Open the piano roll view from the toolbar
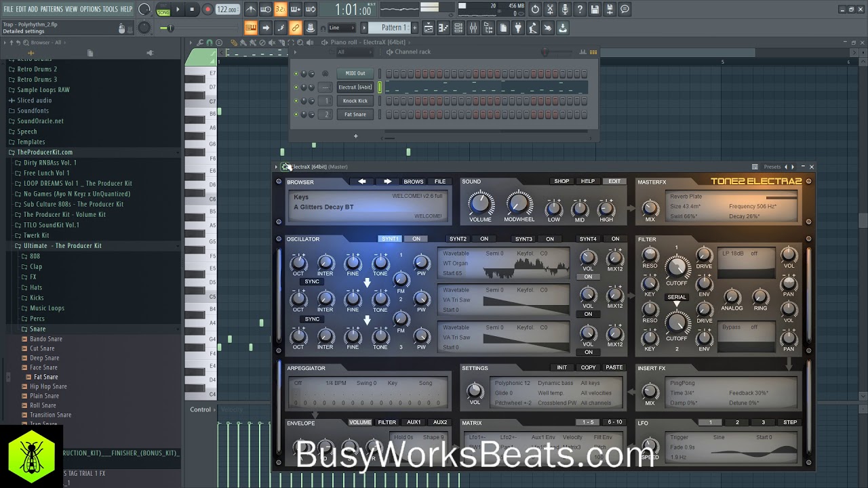The height and width of the screenshot is (488, 868). tap(443, 28)
